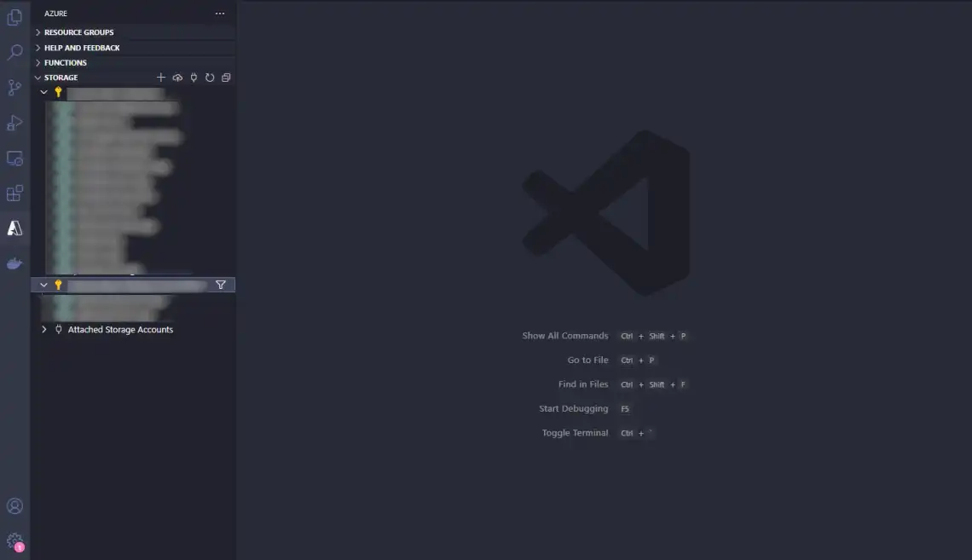Expand the Functions section
Screen dimensions: 972x560
coord(133,62)
